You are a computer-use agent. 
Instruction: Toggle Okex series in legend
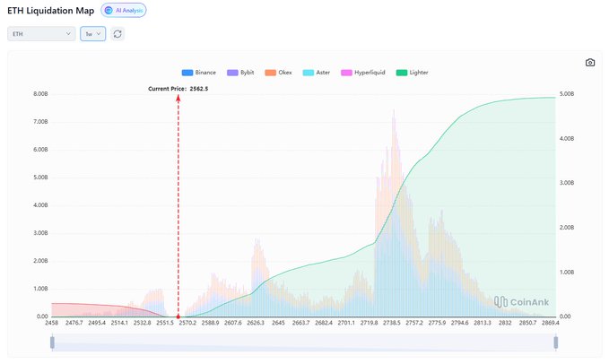[x=278, y=73]
